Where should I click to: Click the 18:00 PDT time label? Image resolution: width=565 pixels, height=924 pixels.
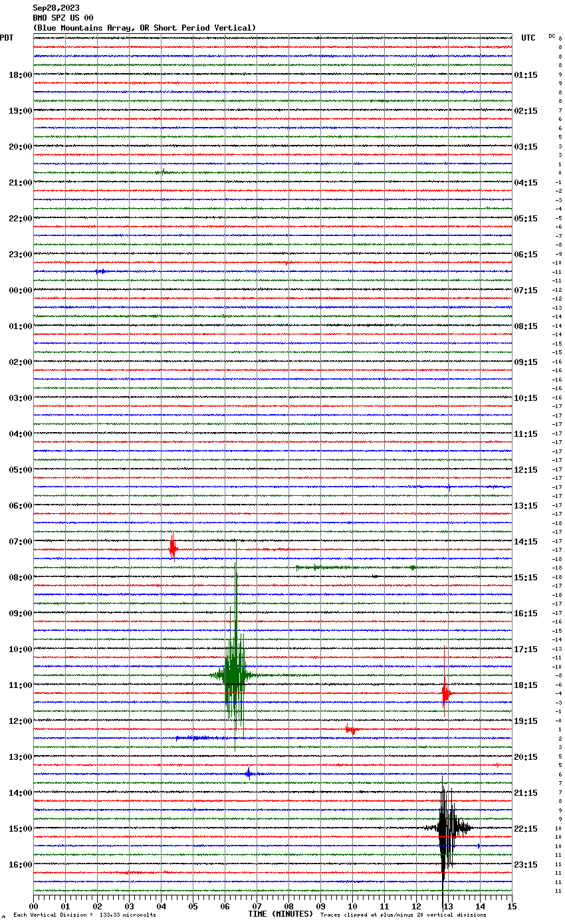pyautogui.click(x=20, y=75)
